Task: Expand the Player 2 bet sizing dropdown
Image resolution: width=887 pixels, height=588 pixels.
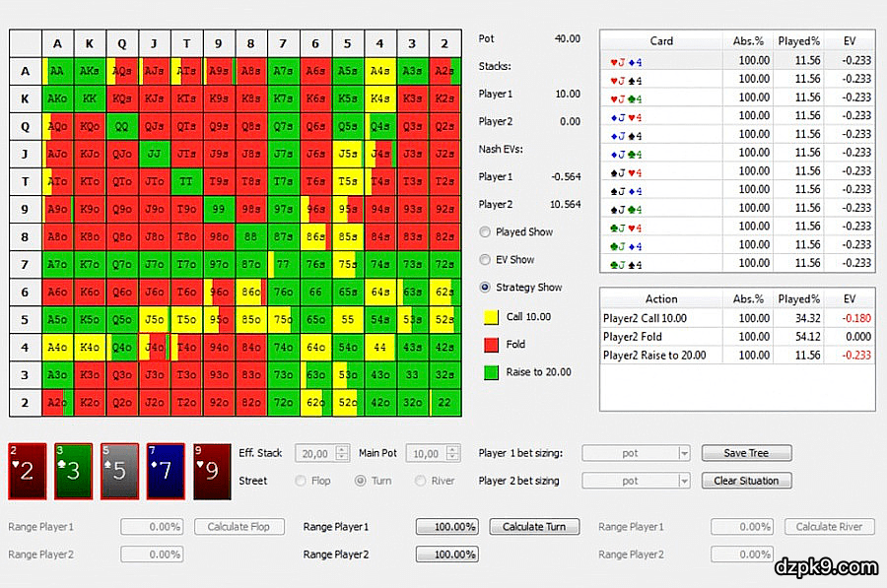Action: coord(683,481)
